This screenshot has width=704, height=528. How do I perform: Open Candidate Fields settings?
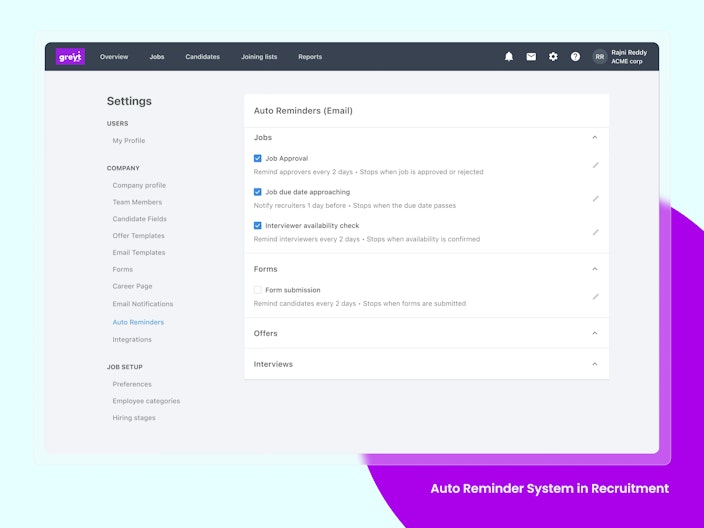click(x=140, y=219)
